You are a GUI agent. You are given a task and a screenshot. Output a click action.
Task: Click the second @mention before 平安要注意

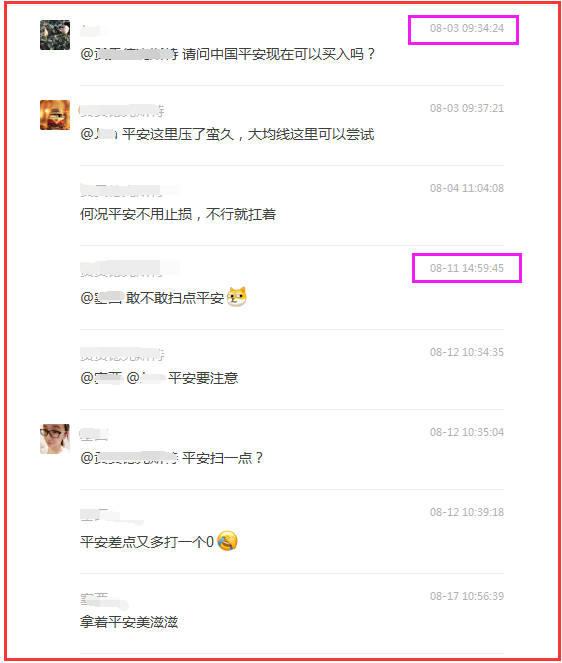(x=146, y=378)
